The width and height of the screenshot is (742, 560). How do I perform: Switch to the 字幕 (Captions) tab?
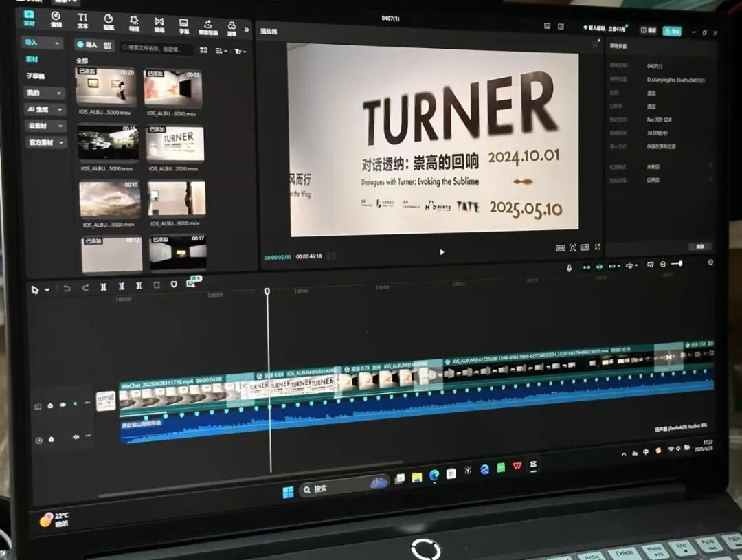coord(183,26)
